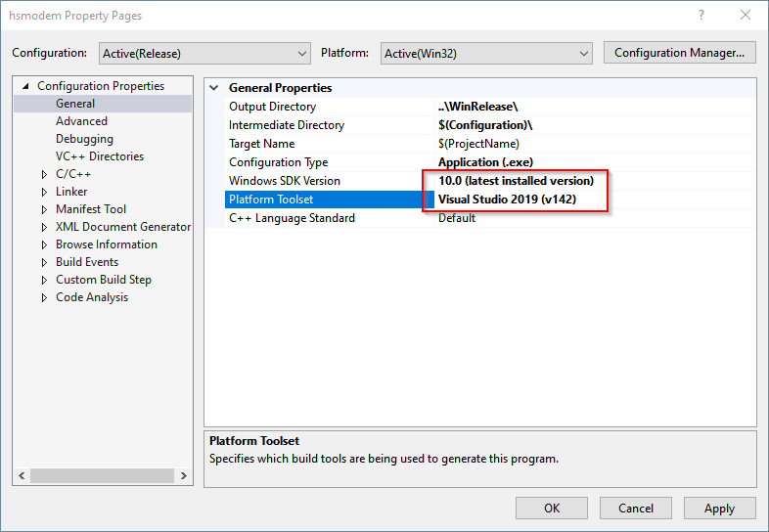Expand the XML Document Generator node arrow
This screenshot has height=532, width=769.
coord(44,227)
